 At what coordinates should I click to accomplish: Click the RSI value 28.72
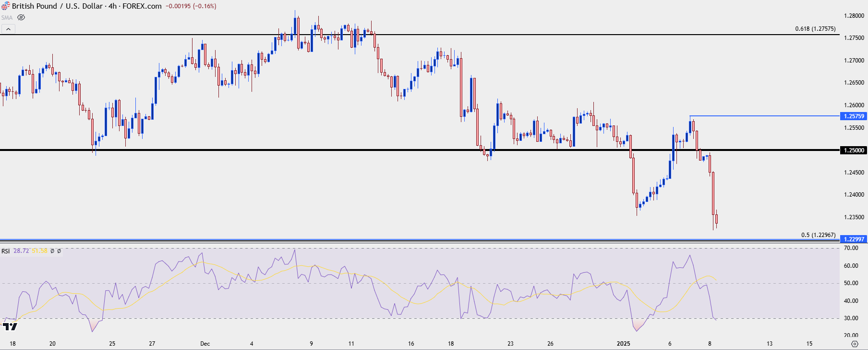click(x=21, y=251)
